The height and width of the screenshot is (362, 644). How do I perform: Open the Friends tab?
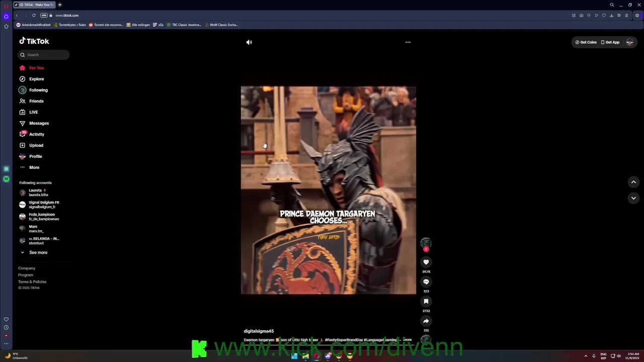point(32,101)
